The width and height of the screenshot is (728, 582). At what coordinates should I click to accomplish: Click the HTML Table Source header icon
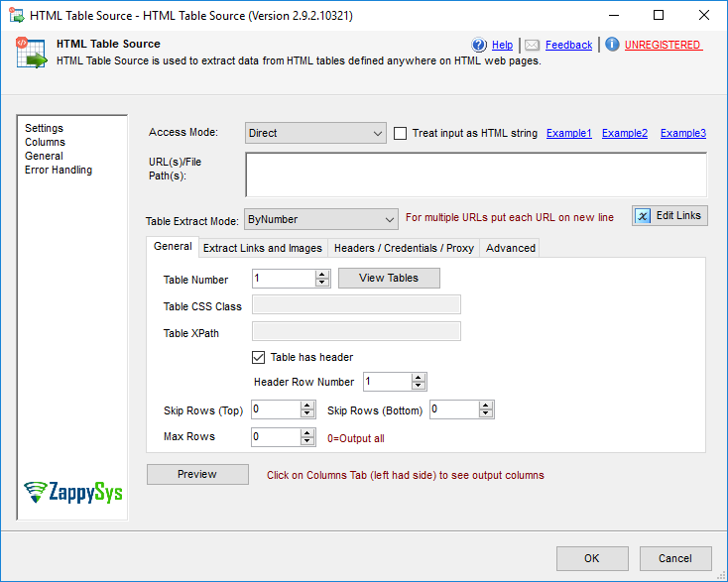31,53
